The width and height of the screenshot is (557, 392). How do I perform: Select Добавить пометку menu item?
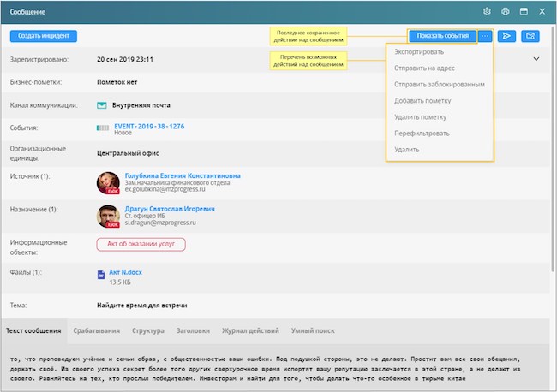422,101
